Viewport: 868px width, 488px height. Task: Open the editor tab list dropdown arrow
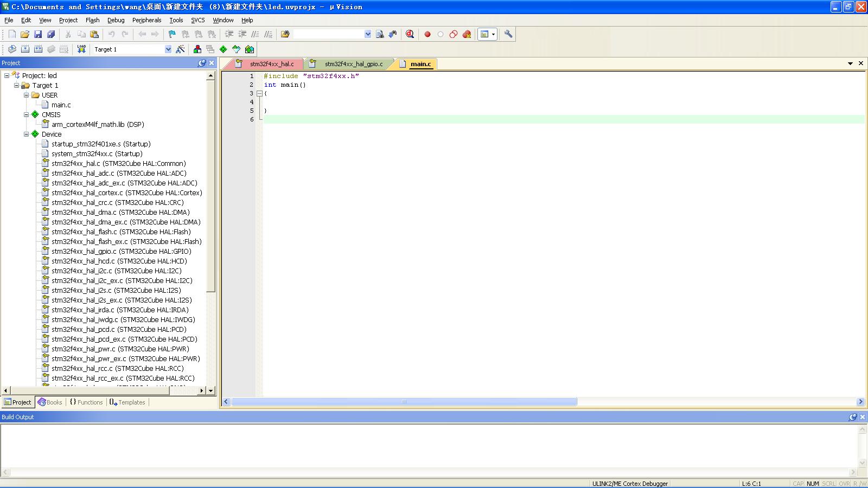click(x=850, y=63)
